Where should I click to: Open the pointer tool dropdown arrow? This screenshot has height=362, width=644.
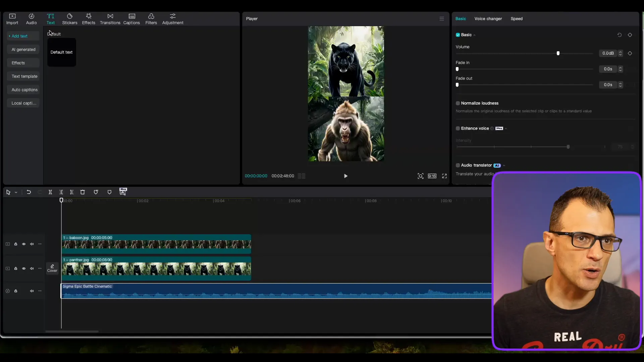click(x=16, y=192)
